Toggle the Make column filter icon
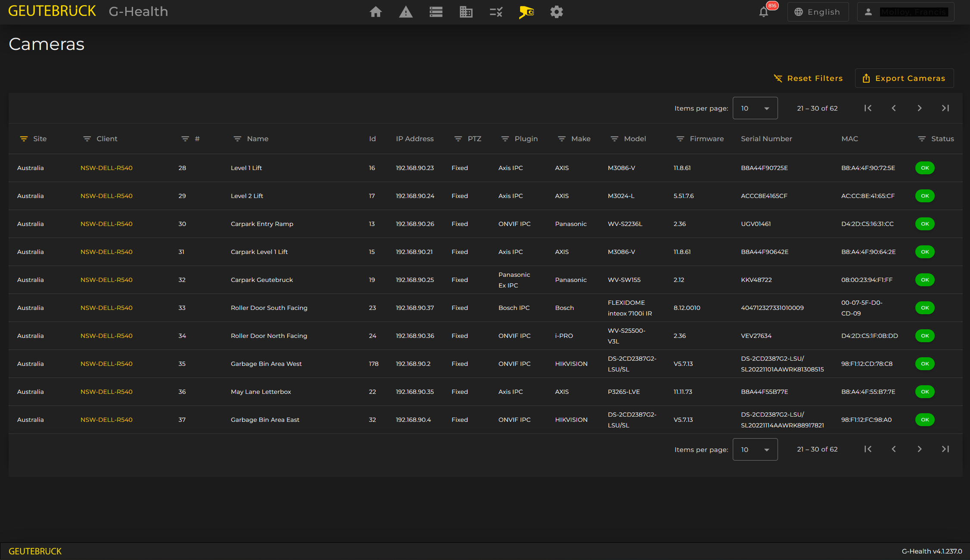Viewport: 970px width, 560px height. (562, 139)
